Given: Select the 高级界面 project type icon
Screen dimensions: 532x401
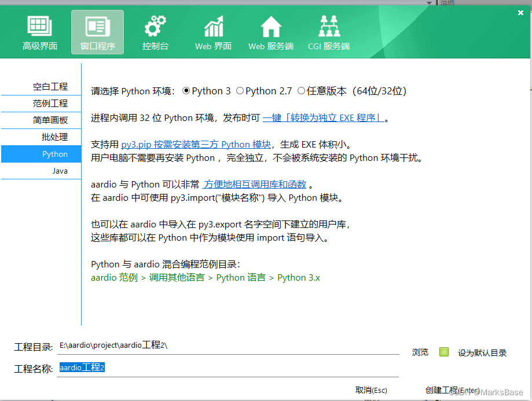Looking at the screenshot, I should click(x=39, y=32).
